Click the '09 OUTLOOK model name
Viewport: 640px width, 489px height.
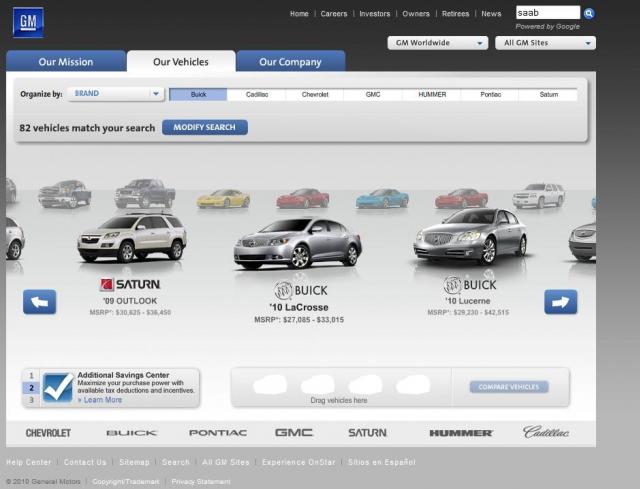(x=130, y=301)
